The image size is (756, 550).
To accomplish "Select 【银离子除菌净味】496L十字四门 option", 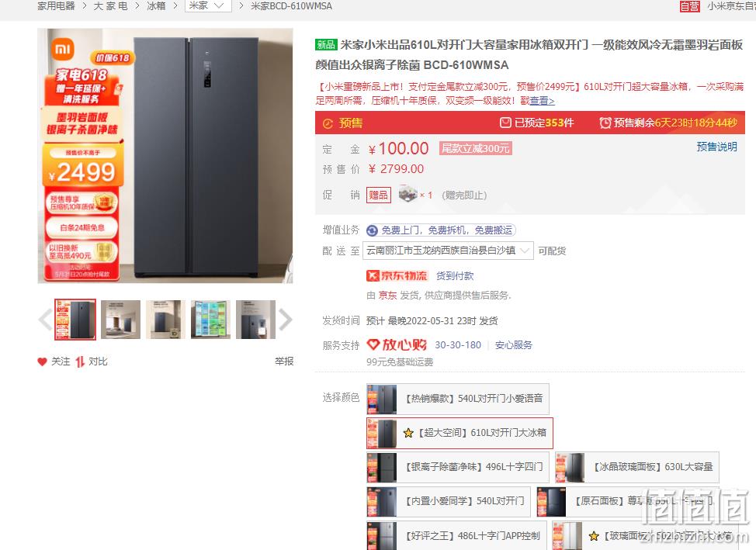I will pyautogui.click(x=457, y=467).
